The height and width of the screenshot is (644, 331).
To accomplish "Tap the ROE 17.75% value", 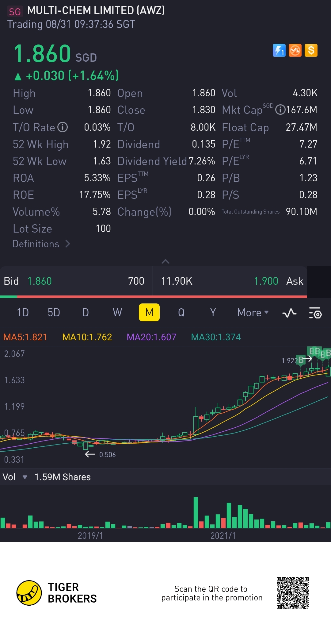I will (95, 195).
